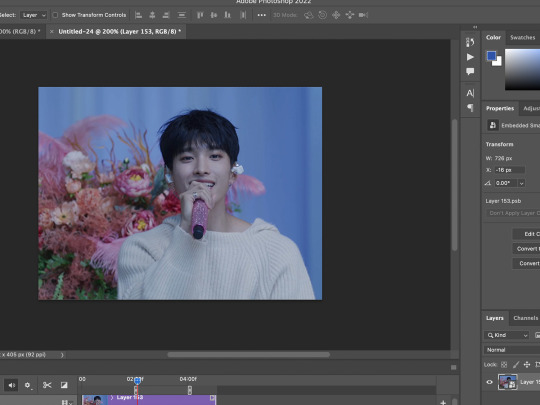The height and width of the screenshot is (405, 540).
Task: Click the rotation angle input field
Action: [x=506, y=183]
